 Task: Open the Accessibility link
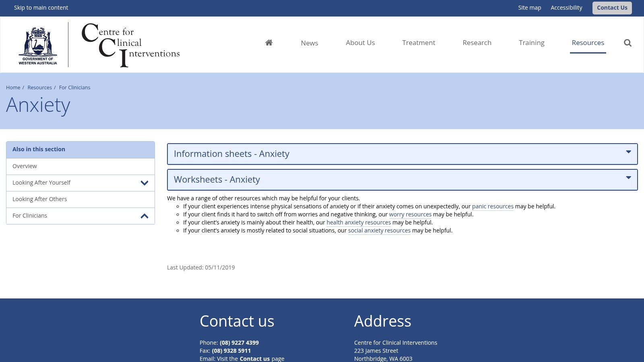[566, 8]
